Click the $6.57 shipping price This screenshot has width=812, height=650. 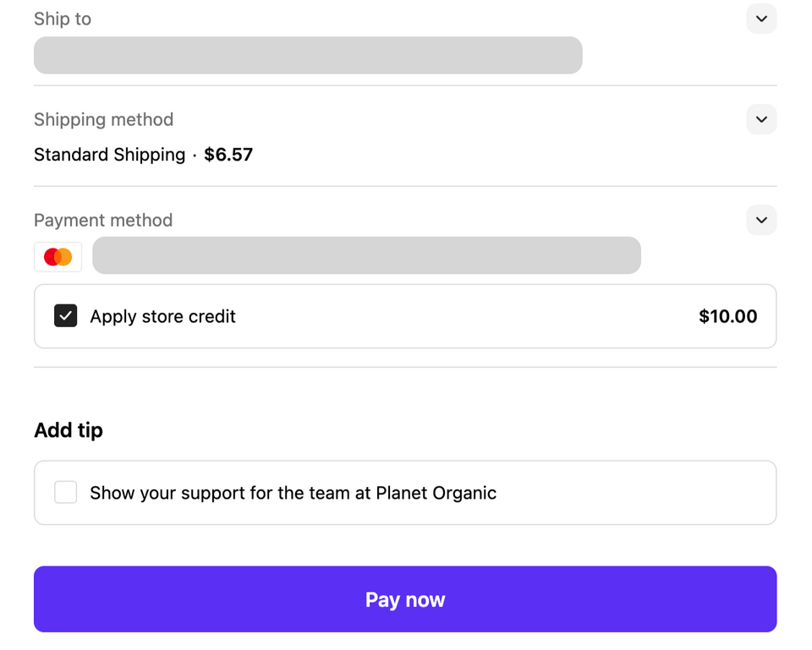228,155
